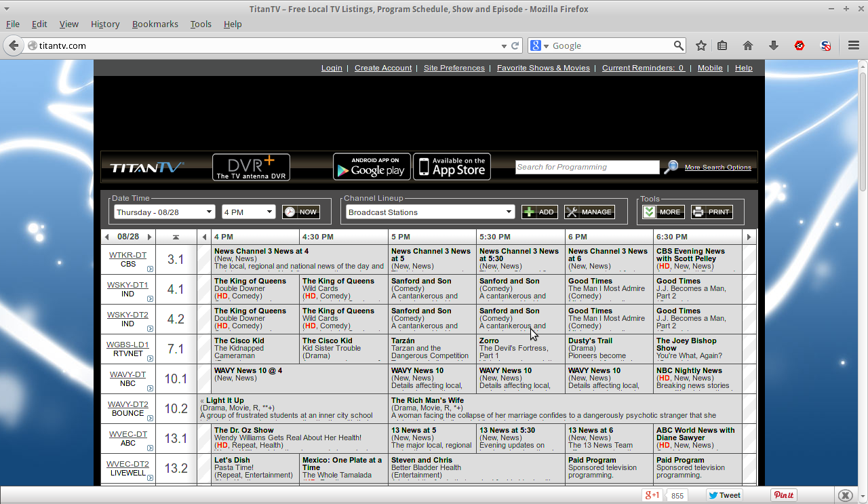868x504 pixels.
Task: Open the WSKY-DT1 channel link
Action: [x=127, y=285]
